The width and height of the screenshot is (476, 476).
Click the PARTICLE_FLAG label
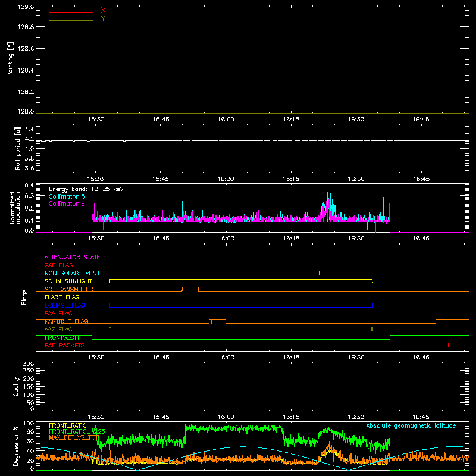(x=67, y=321)
